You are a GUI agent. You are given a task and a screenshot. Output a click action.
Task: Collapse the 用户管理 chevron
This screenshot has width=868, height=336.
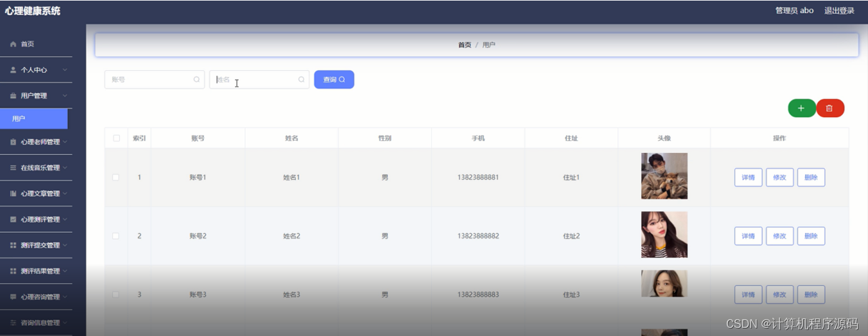click(x=64, y=96)
